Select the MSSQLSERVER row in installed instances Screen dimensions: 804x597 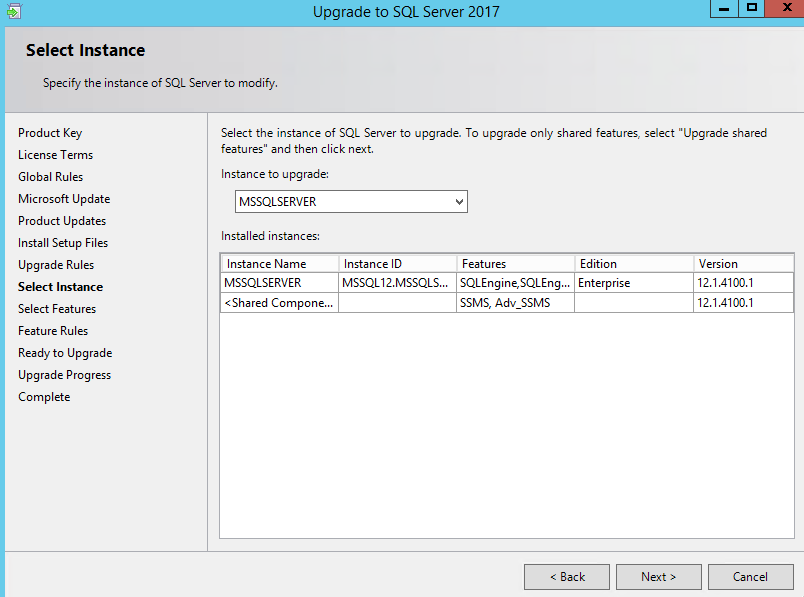coord(507,283)
